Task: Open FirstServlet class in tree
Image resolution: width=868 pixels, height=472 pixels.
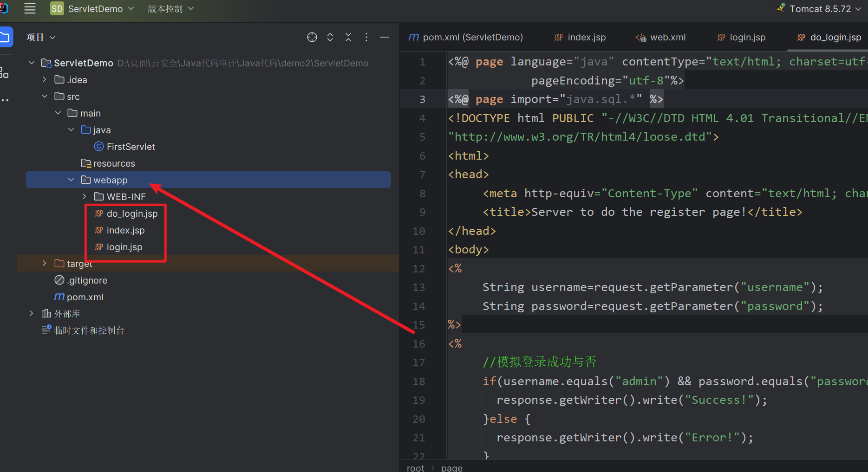Action: [x=131, y=147]
